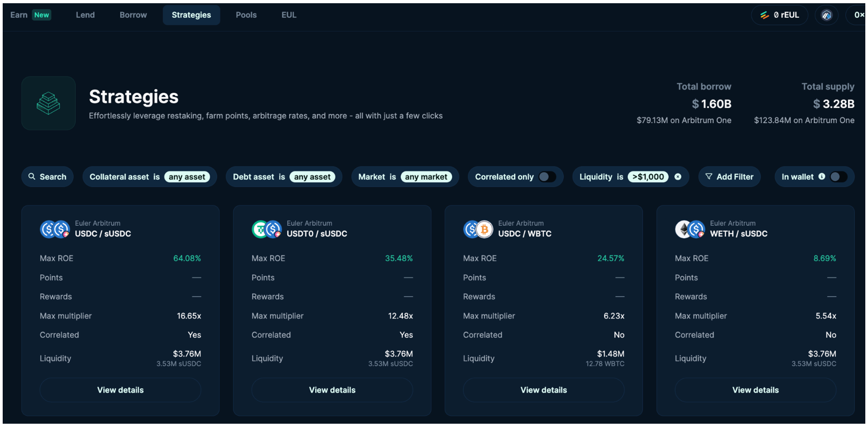Click the USDT0 / sUSDC token pair icon
This screenshot has height=428, width=868.
[267, 229]
